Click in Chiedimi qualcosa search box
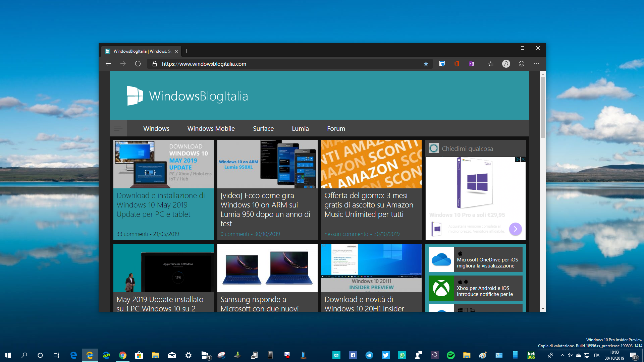Screen dimensions: 644x362 click(475, 148)
